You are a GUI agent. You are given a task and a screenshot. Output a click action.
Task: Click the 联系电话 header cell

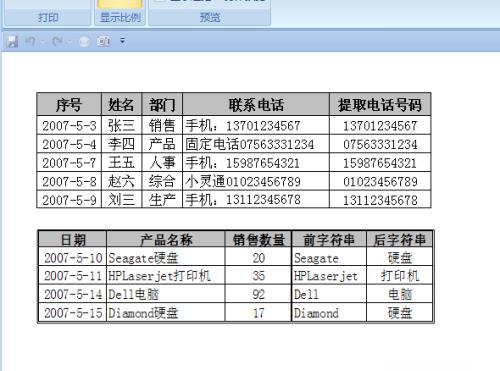[x=256, y=104]
